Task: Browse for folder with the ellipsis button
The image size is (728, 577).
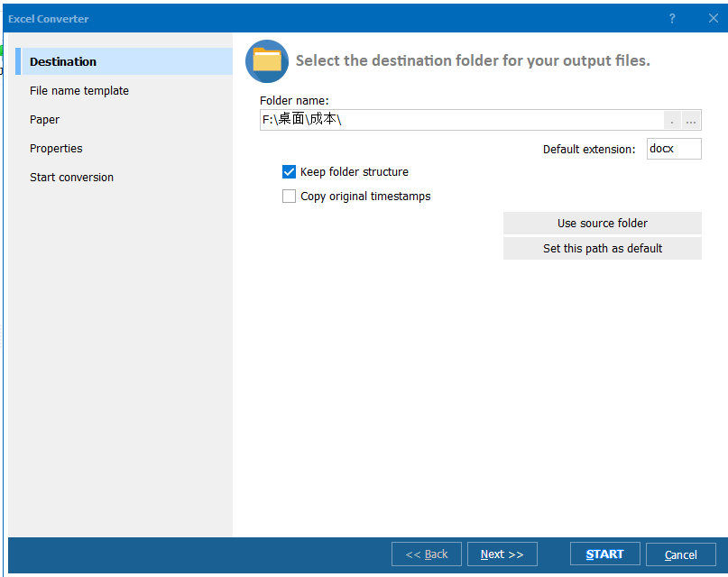Action: pyautogui.click(x=691, y=121)
